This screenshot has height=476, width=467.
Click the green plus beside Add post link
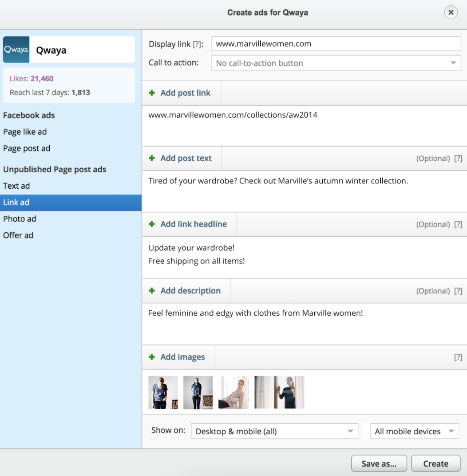pyautogui.click(x=152, y=93)
